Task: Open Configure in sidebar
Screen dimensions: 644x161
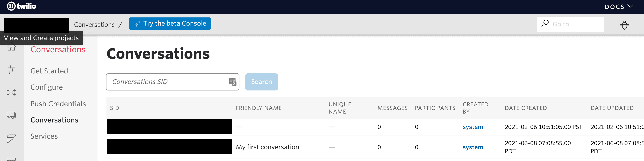Action: [x=47, y=87]
